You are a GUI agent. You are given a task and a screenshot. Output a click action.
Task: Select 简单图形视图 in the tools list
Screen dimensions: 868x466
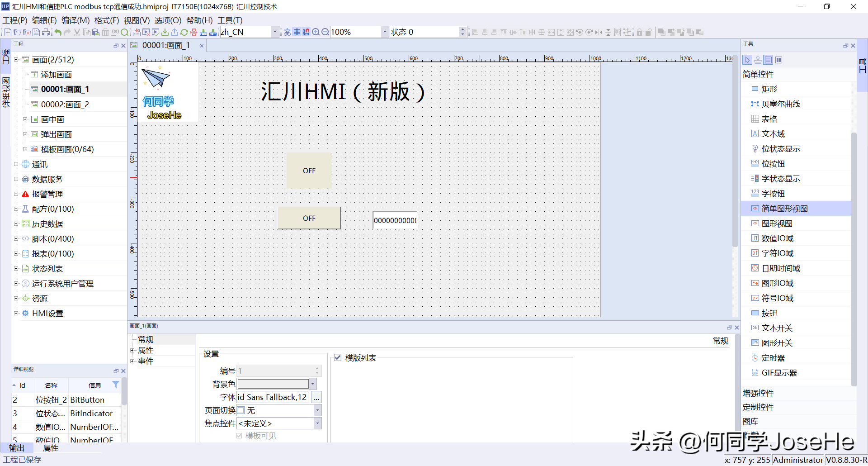(x=784, y=209)
